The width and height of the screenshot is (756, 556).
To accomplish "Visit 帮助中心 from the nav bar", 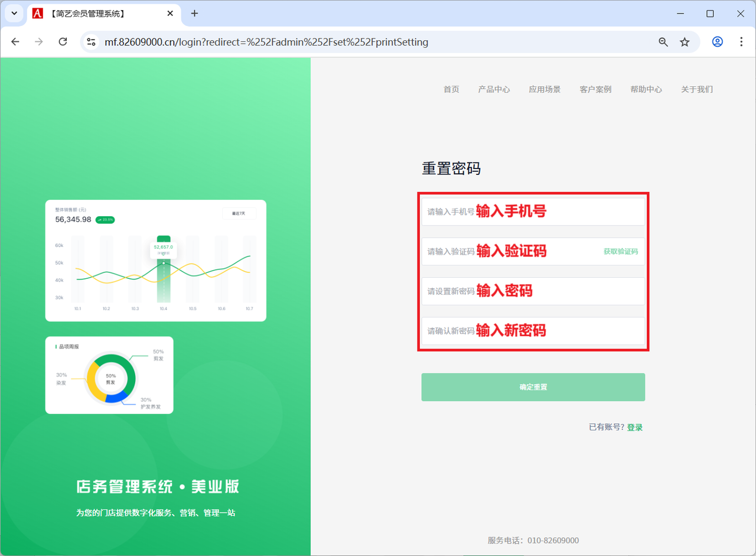I will click(646, 89).
